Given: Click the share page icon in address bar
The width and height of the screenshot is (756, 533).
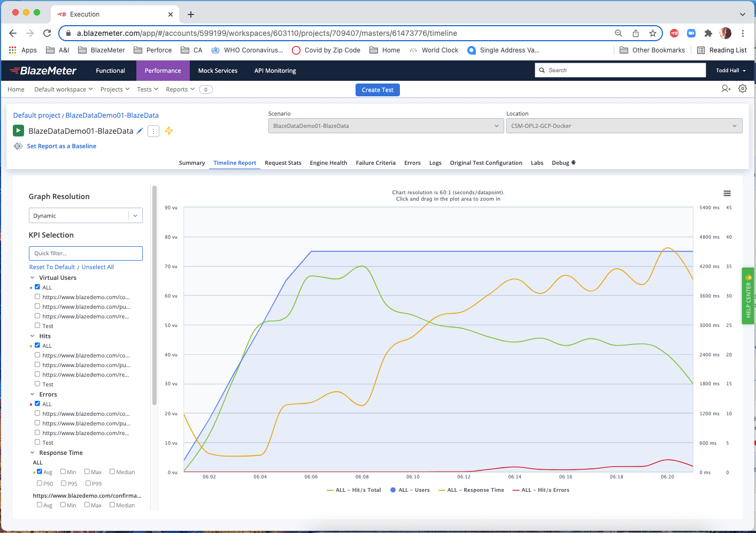Looking at the screenshot, I should (636, 33).
